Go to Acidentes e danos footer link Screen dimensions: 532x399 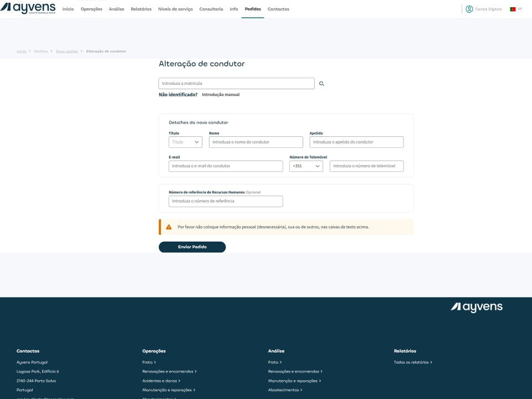pos(161,381)
